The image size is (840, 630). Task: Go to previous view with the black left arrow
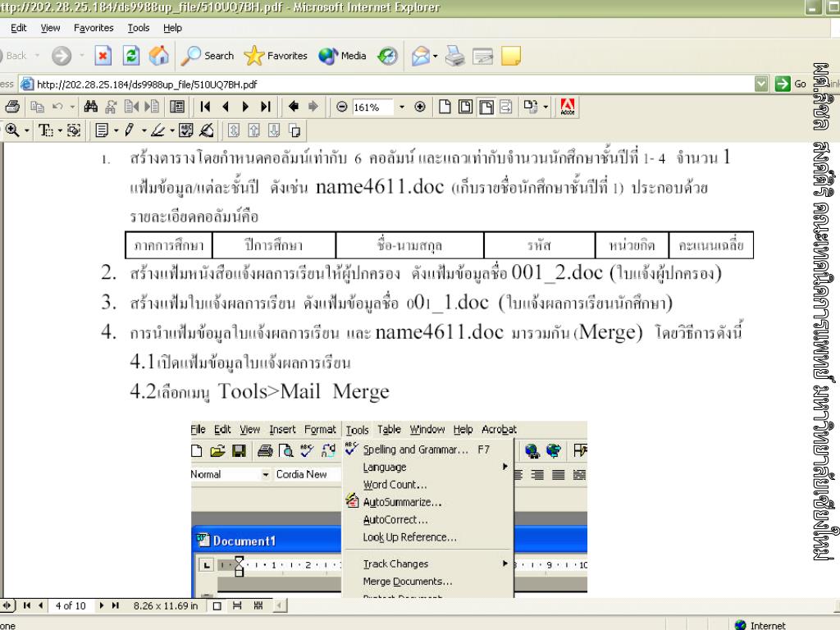point(293,107)
